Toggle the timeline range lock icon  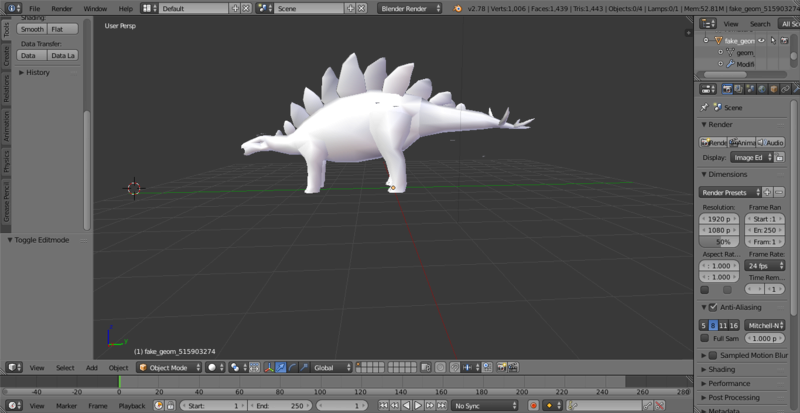click(170, 406)
